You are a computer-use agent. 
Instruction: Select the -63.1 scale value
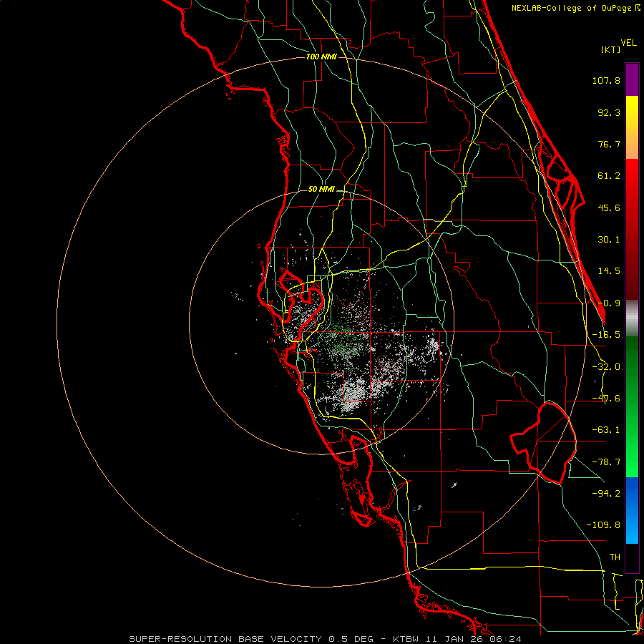click(606, 430)
